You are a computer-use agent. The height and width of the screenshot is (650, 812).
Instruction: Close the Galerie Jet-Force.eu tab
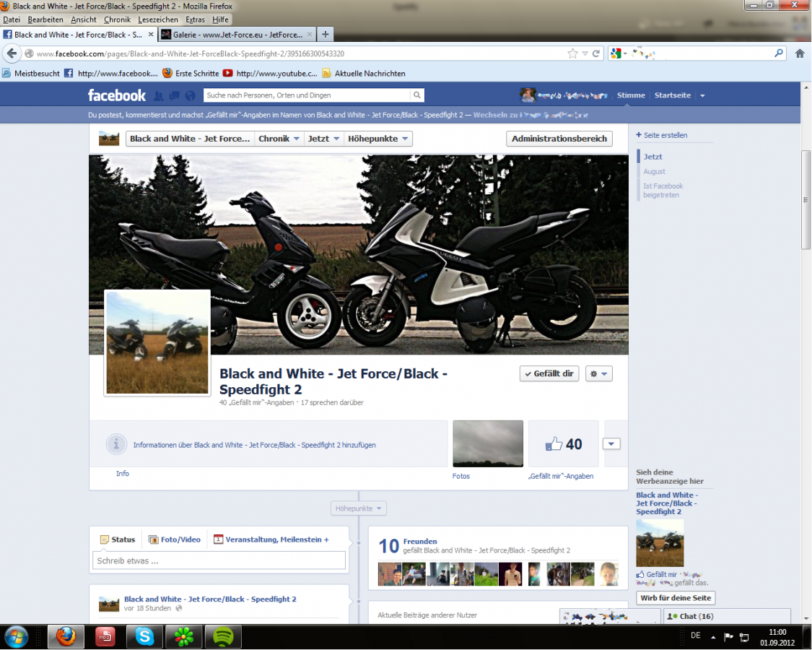309,34
